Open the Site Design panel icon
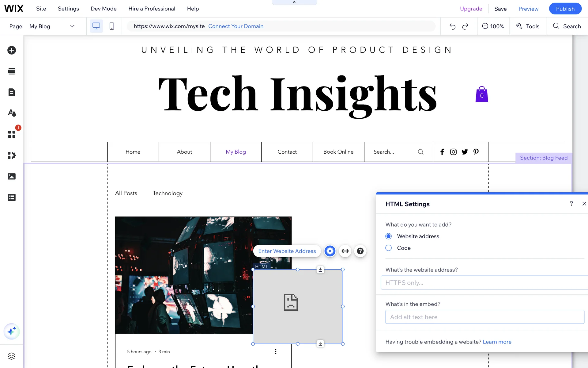Image resolution: width=588 pixels, height=368 pixels. tap(12, 113)
